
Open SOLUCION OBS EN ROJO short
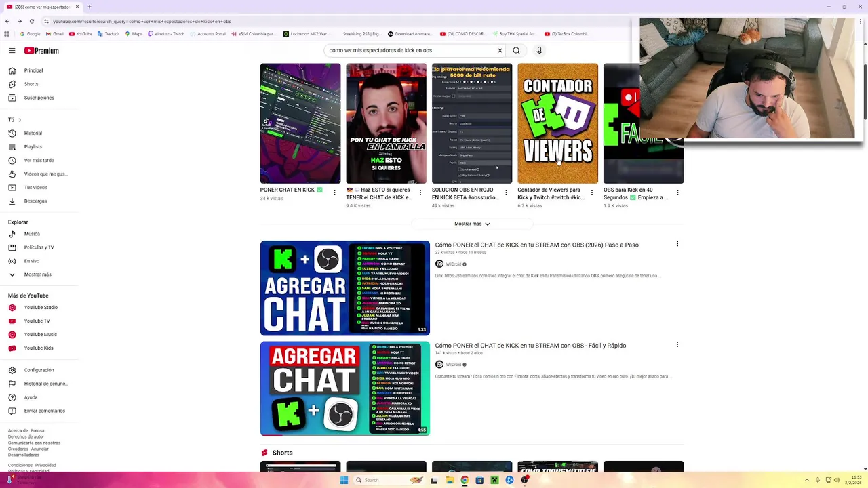[472, 123]
